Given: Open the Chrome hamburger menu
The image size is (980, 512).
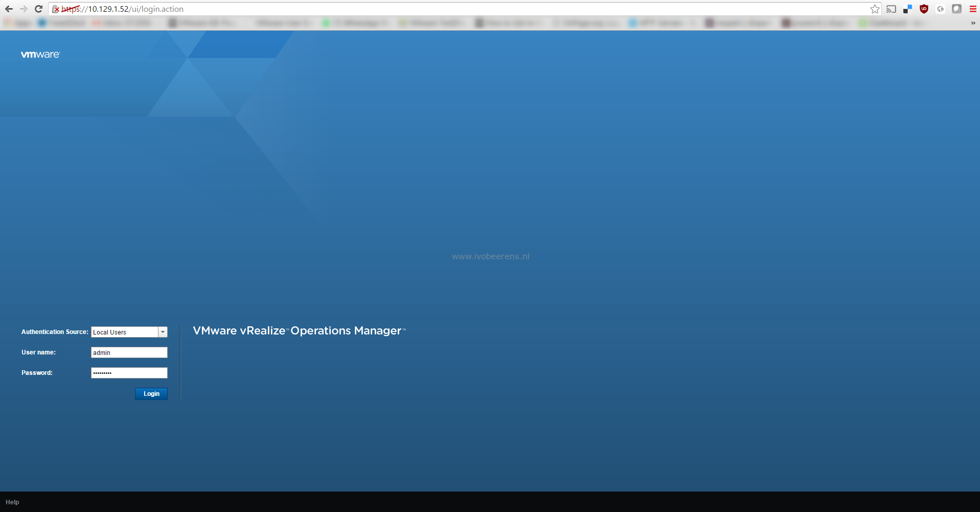Looking at the screenshot, I should tap(973, 9).
